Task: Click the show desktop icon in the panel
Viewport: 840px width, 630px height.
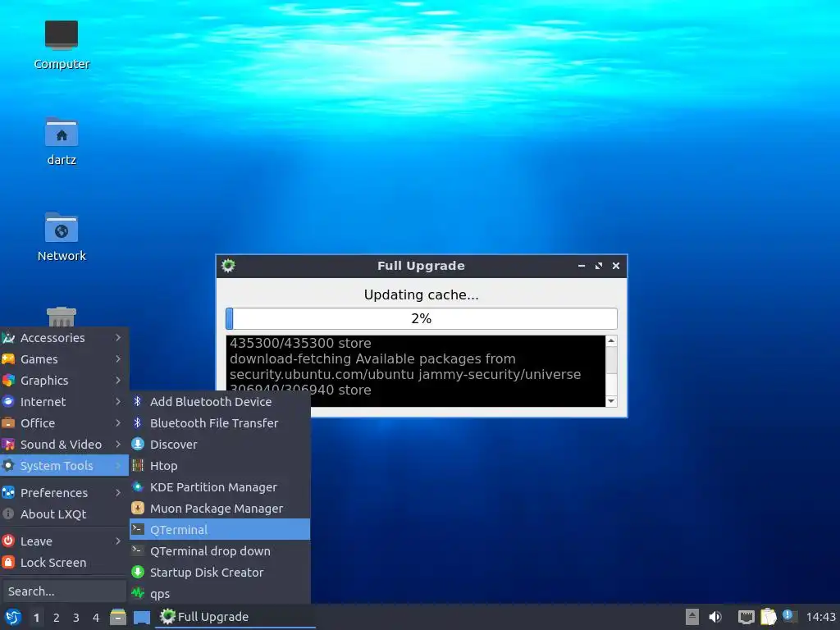Action: (x=141, y=617)
